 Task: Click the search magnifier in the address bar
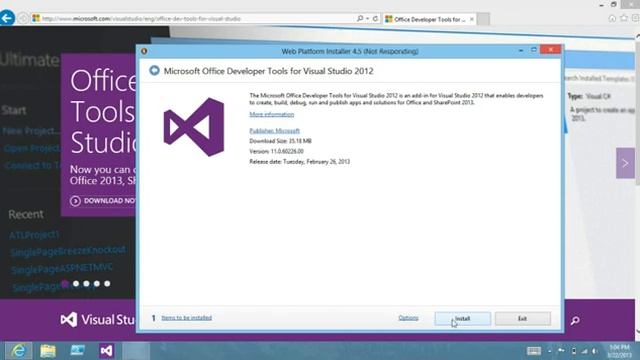(x=360, y=18)
